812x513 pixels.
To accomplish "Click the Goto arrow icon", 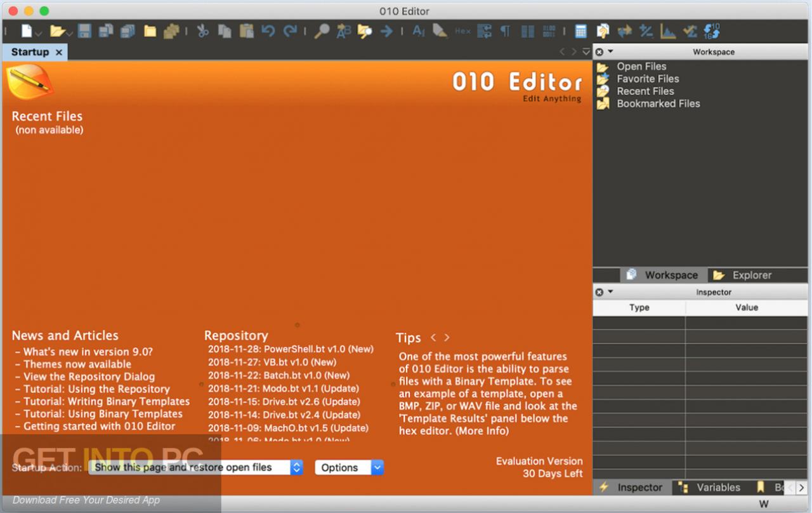I will point(386,30).
